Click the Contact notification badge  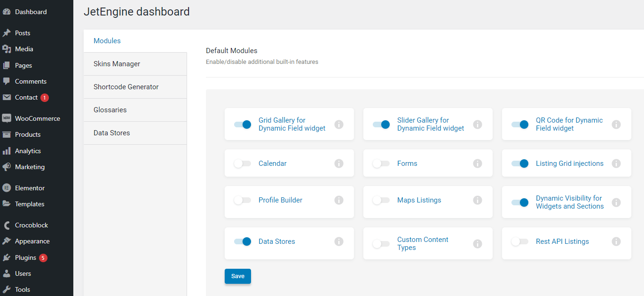tap(44, 98)
